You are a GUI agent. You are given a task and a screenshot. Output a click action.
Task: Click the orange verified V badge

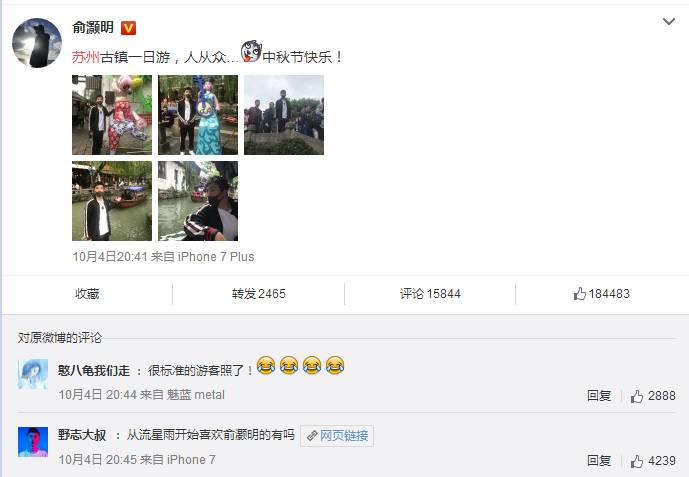(x=128, y=28)
